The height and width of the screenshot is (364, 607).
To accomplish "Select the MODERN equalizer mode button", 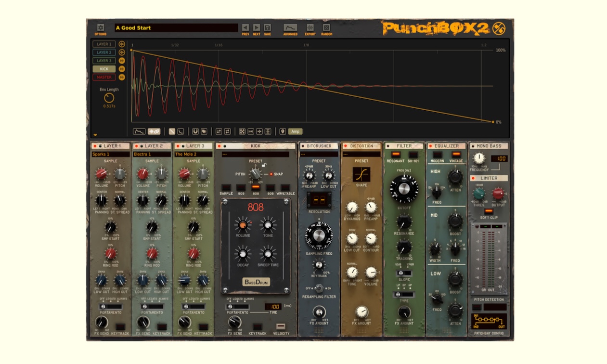I will click(438, 155).
